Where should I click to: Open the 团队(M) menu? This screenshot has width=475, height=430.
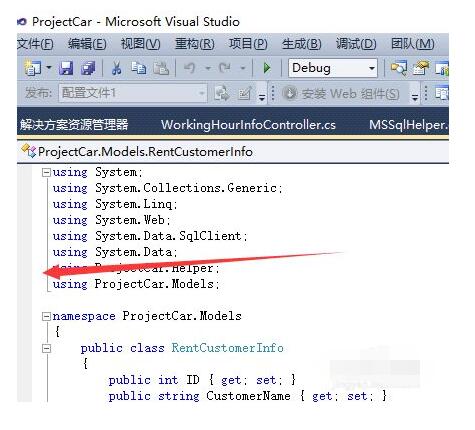pyautogui.click(x=413, y=44)
